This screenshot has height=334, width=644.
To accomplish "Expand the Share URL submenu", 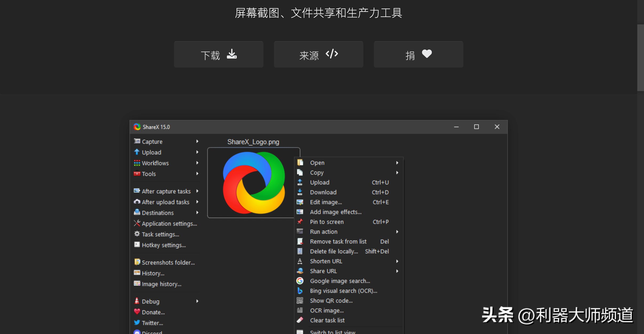I will tap(397, 271).
